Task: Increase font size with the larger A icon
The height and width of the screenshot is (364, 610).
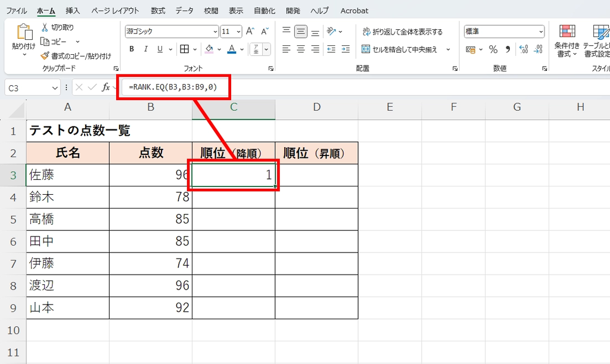Action: (x=250, y=31)
